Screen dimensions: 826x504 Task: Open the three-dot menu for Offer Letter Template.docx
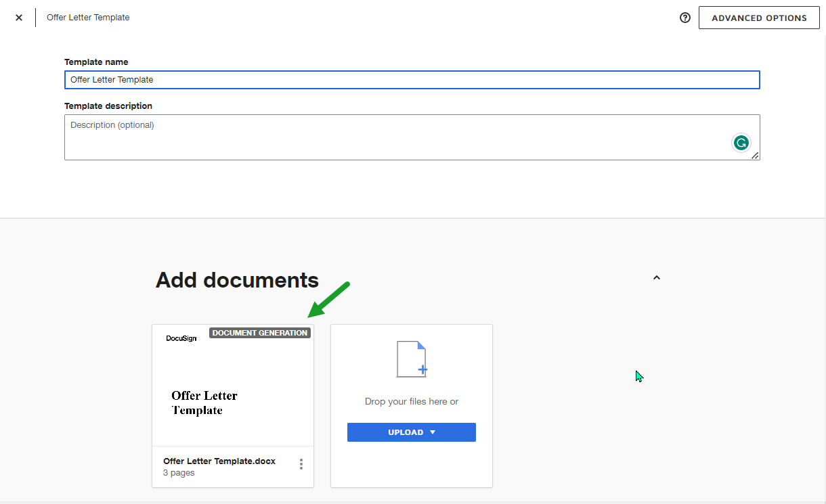coord(301,464)
